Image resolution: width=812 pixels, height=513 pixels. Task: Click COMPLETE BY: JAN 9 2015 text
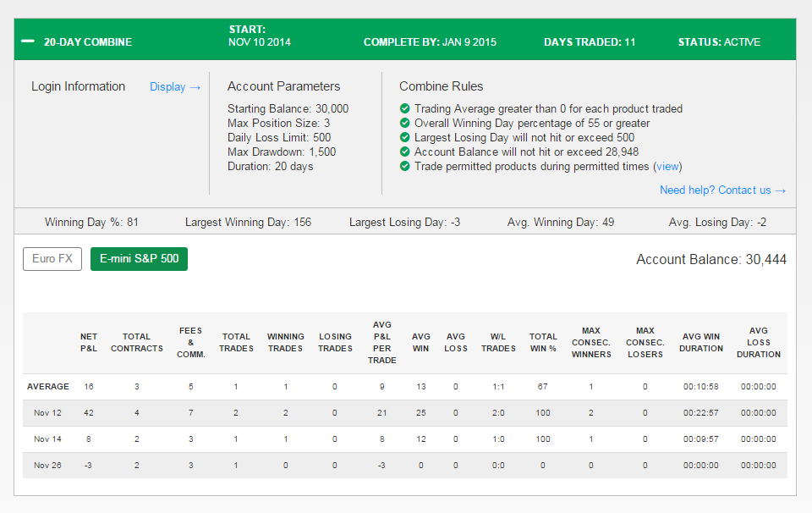click(x=430, y=42)
